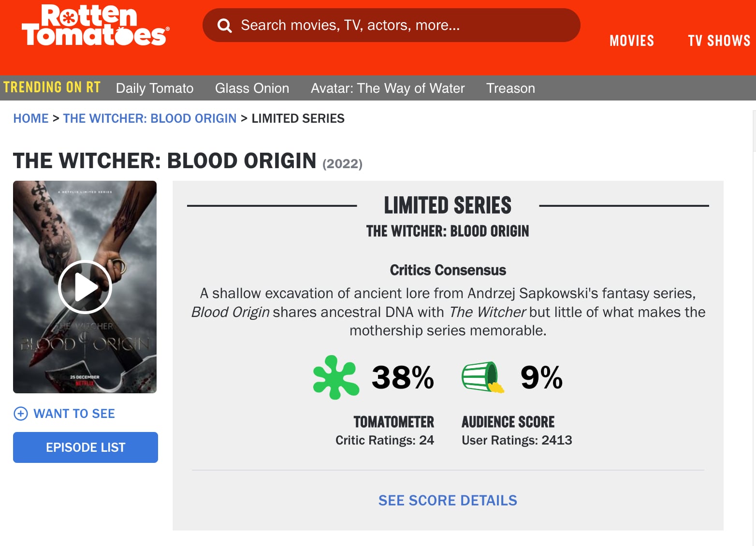The width and height of the screenshot is (756, 546).
Task: Click the 38% Tomatometer score
Action: [403, 377]
